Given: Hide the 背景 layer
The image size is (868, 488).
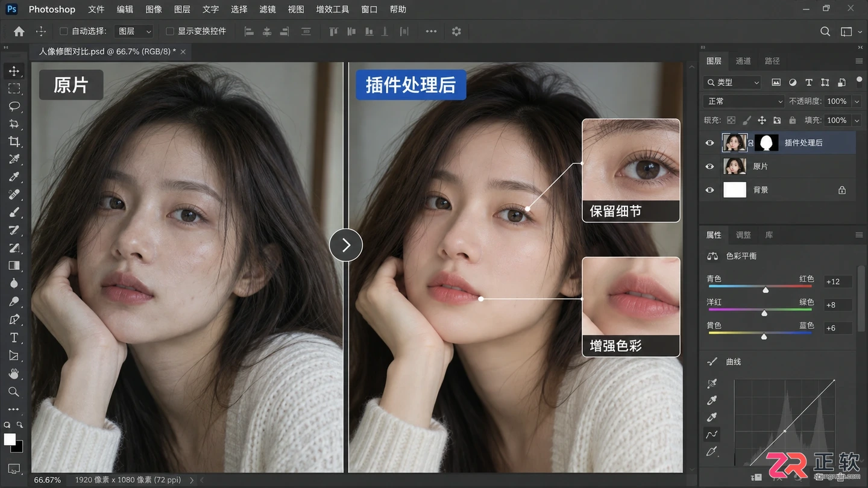Looking at the screenshot, I should pyautogui.click(x=710, y=190).
